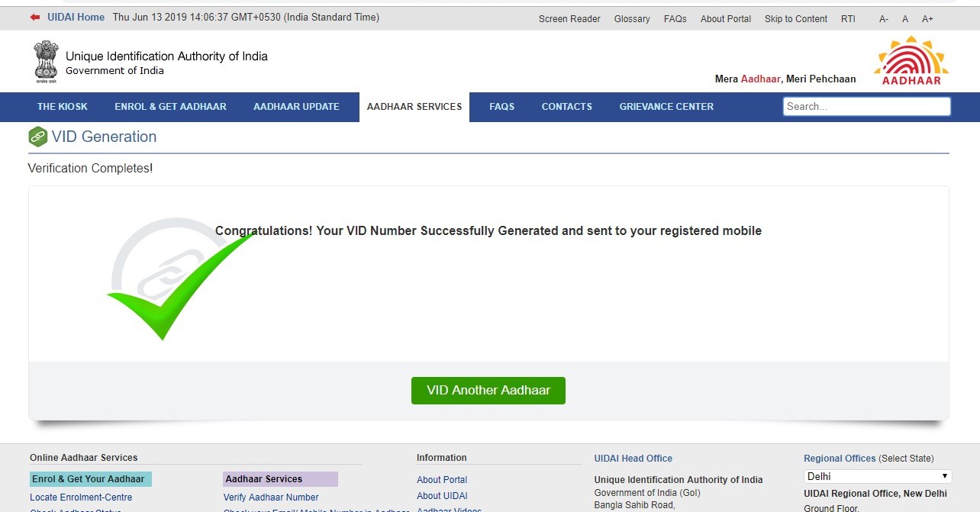
Task: Click the VID Generation link icon
Action: tap(38, 137)
